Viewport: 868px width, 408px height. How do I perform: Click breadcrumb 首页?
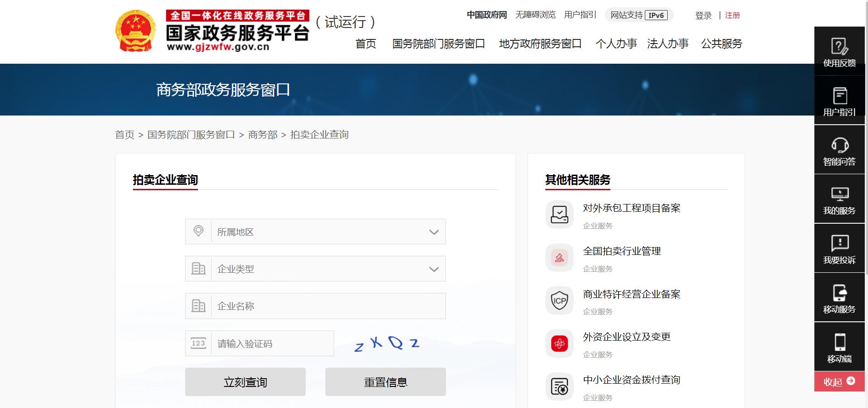[x=125, y=135]
